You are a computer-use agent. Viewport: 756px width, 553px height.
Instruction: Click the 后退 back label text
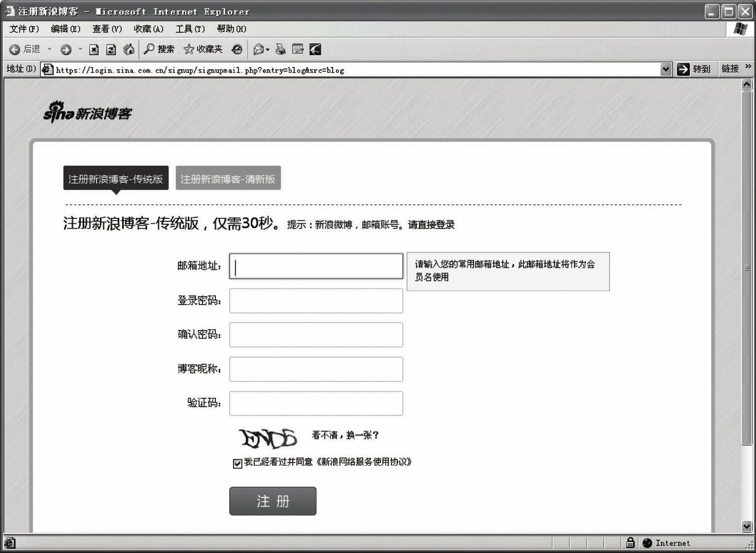coord(32,49)
